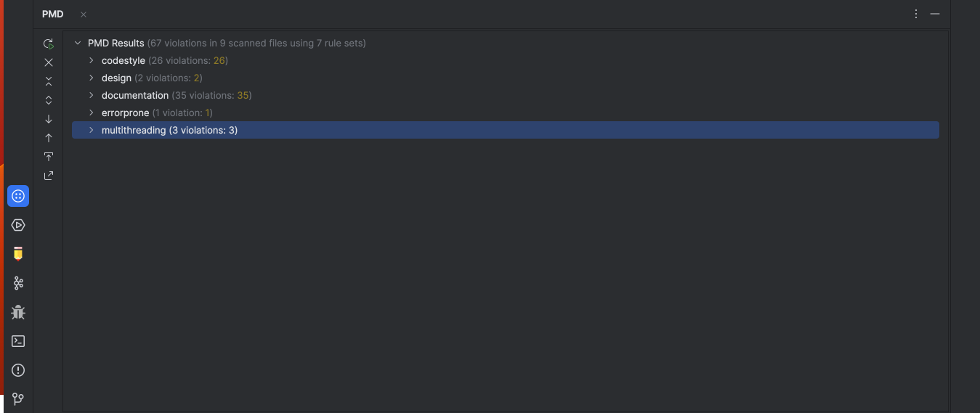Open the Debug tool window with bug icon
Image resolution: width=980 pixels, height=413 pixels.
point(18,312)
